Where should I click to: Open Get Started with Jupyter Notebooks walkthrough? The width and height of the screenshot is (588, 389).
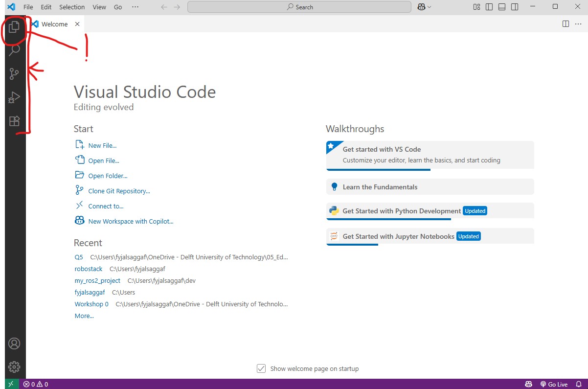[x=430, y=236]
